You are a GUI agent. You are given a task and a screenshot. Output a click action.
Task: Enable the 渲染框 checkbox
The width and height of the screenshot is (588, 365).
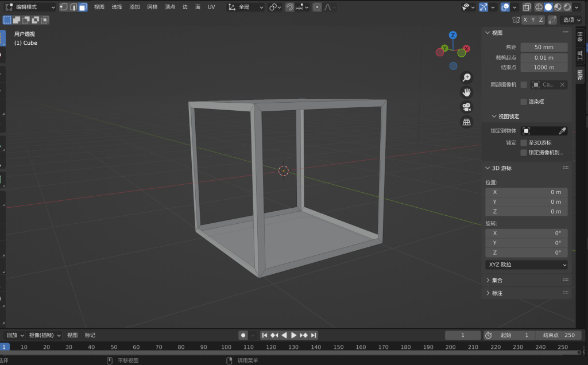pyautogui.click(x=523, y=102)
